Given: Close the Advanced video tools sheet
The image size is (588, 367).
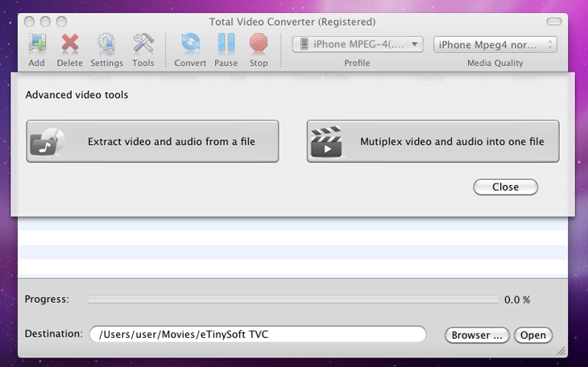Looking at the screenshot, I should (506, 187).
